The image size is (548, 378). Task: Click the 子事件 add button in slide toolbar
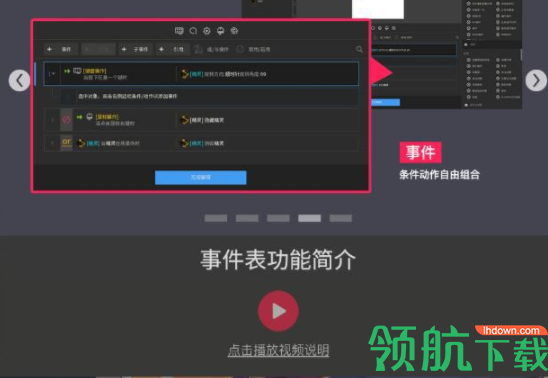pyautogui.click(x=136, y=49)
